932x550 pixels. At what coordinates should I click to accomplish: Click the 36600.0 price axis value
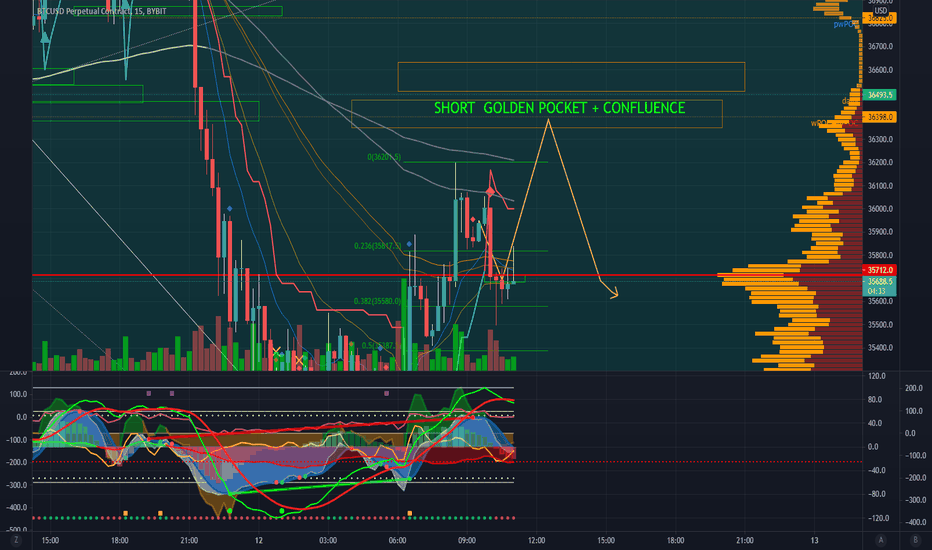[880, 70]
